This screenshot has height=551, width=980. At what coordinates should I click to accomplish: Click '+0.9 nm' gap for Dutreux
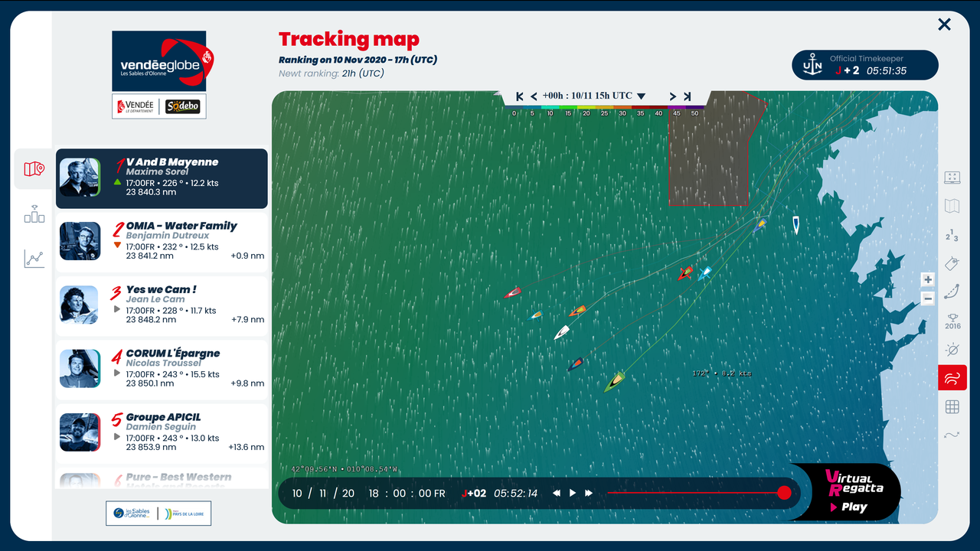pos(247,256)
